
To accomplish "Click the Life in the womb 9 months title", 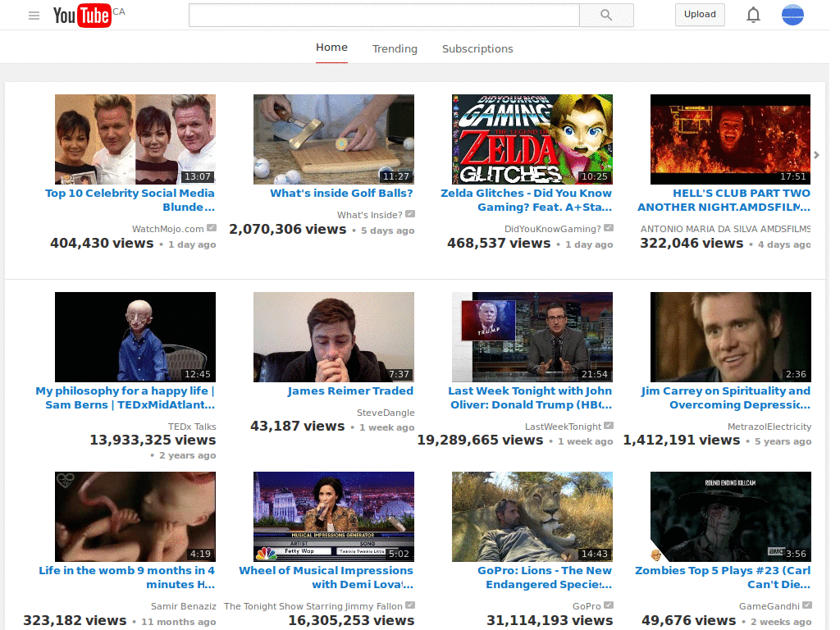I will (127, 577).
